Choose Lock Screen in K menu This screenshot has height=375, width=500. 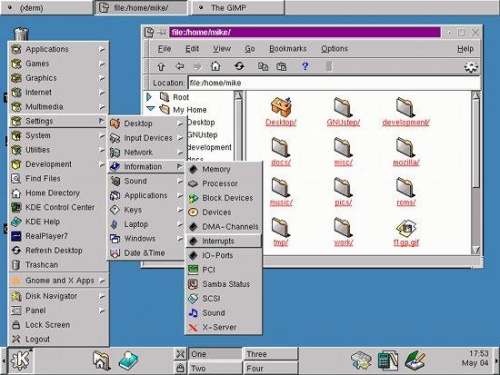(58, 325)
